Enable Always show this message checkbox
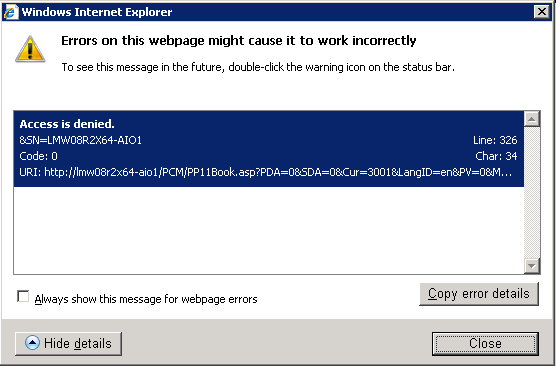Image resolution: width=556 pixels, height=366 pixels. 23,296
